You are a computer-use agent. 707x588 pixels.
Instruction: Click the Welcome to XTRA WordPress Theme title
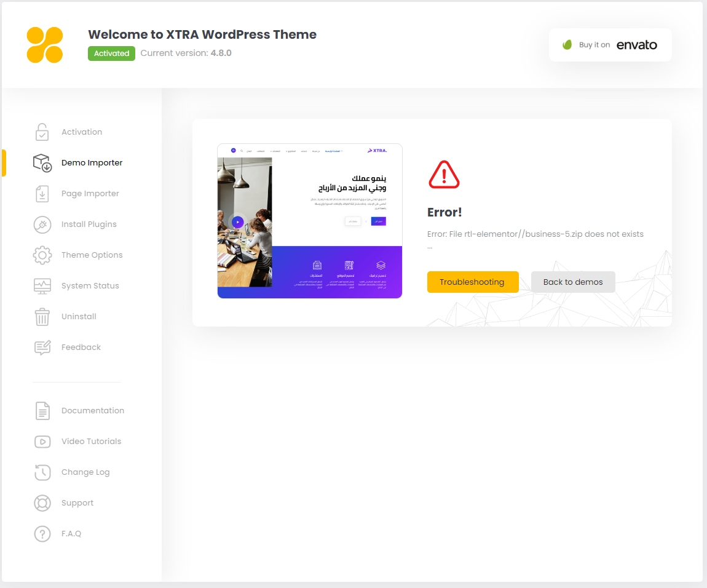point(202,34)
